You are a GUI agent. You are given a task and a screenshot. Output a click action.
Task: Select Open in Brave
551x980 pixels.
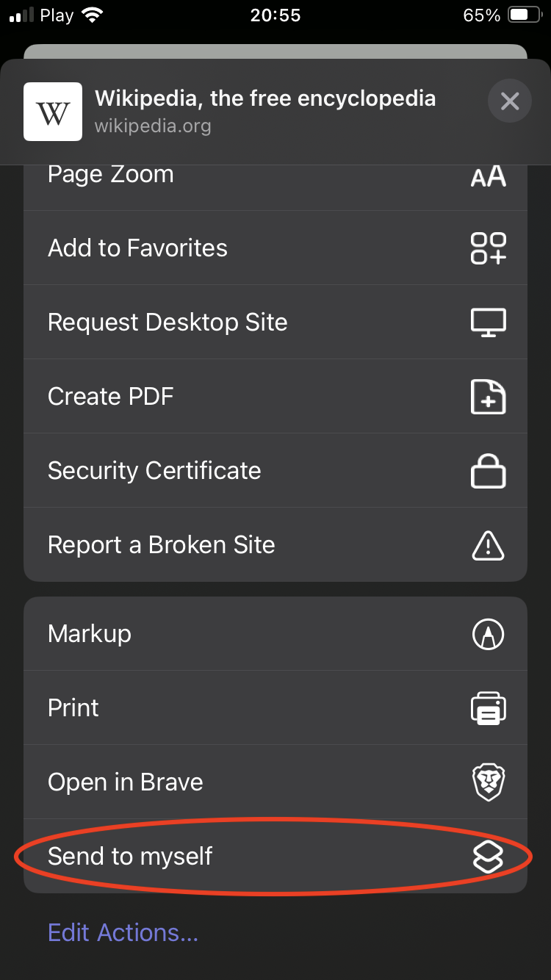pyautogui.click(x=126, y=782)
